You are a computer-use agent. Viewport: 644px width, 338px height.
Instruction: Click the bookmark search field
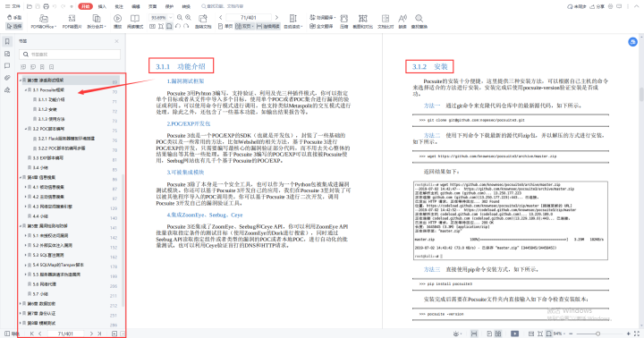70,55
